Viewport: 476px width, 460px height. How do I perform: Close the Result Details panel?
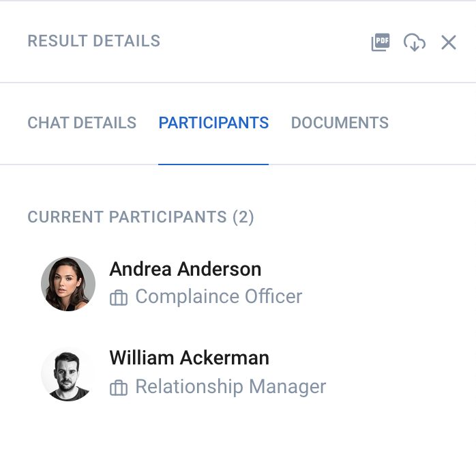point(448,42)
